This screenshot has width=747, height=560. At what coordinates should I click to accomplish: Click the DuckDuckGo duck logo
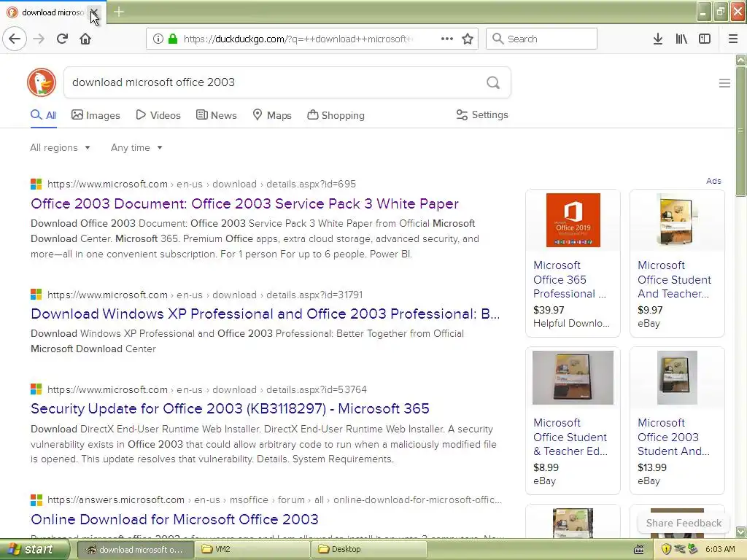coord(42,82)
